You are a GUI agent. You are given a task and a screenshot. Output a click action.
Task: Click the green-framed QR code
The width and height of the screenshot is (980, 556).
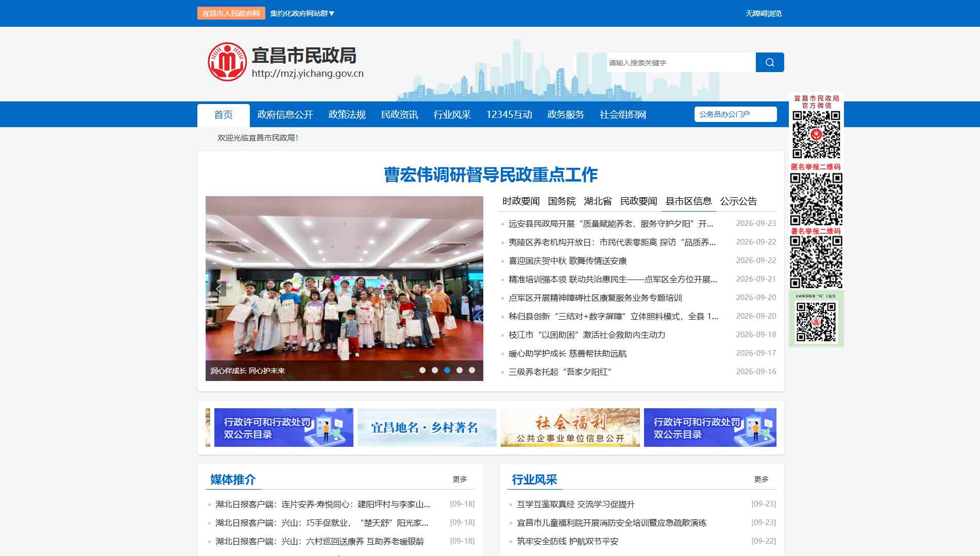pyautogui.click(x=816, y=322)
